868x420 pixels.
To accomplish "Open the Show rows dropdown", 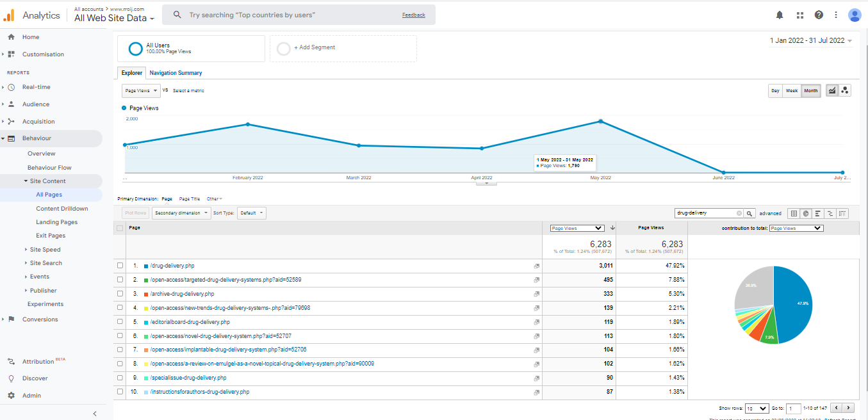I will pos(757,408).
